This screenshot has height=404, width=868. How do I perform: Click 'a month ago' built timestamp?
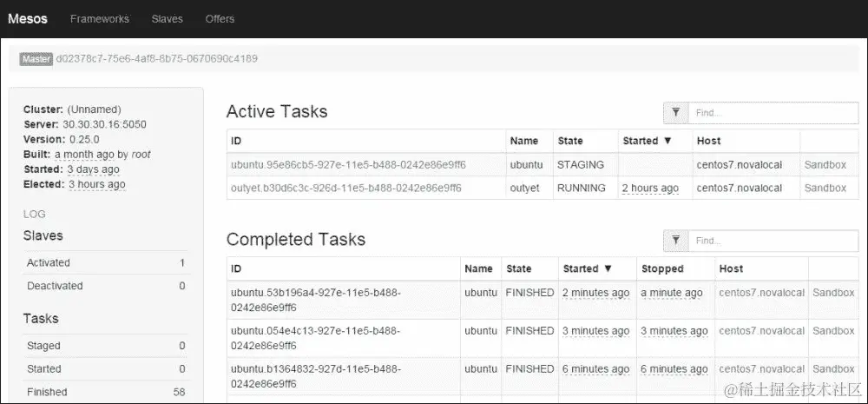(x=84, y=155)
